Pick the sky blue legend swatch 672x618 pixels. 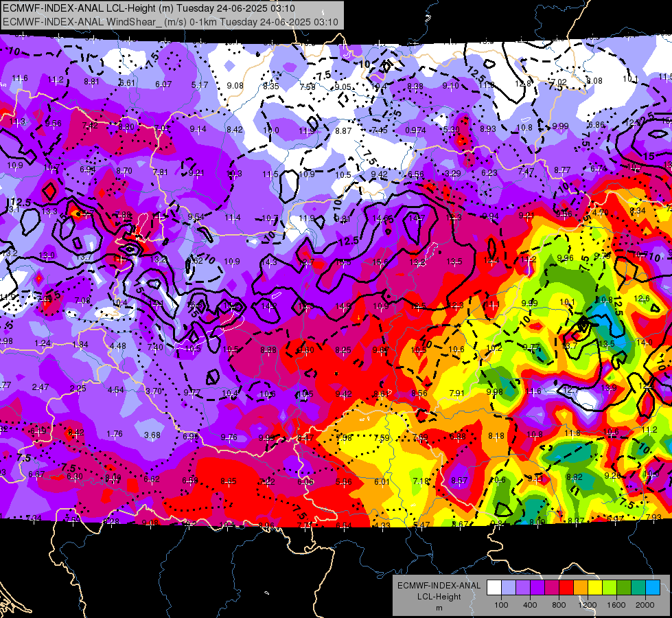pos(653,587)
